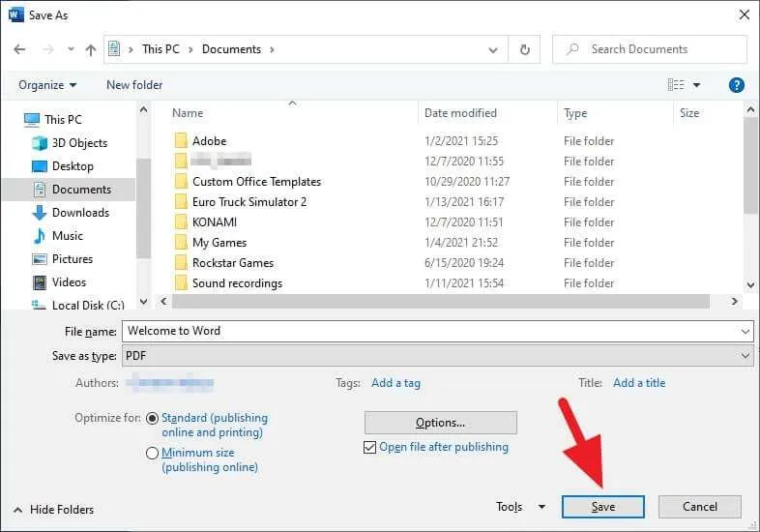Viewport: 760px width, 532px height.
Task: Select the My Games folder icon
Action: [181, 243]
